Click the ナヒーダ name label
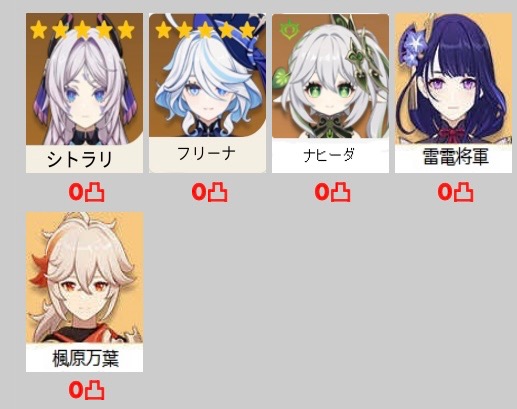This screenshot has height=409, width=517. point(329,155)
